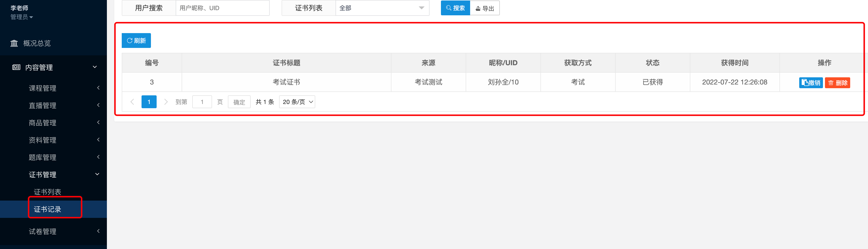Viewport: 868px width, 249px height.
Task: Click the 刘孙全/10 cell
Action: tap(503, 82)
